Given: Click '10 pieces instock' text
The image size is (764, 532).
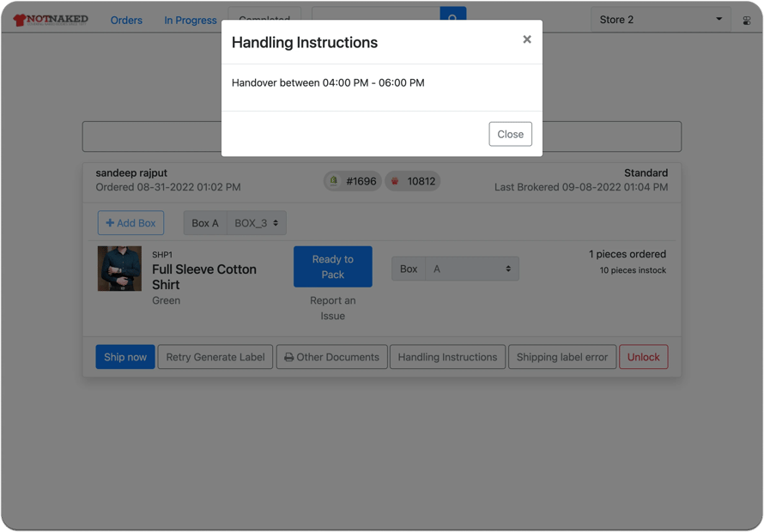Looking at the screenshot, I should 633,270.
